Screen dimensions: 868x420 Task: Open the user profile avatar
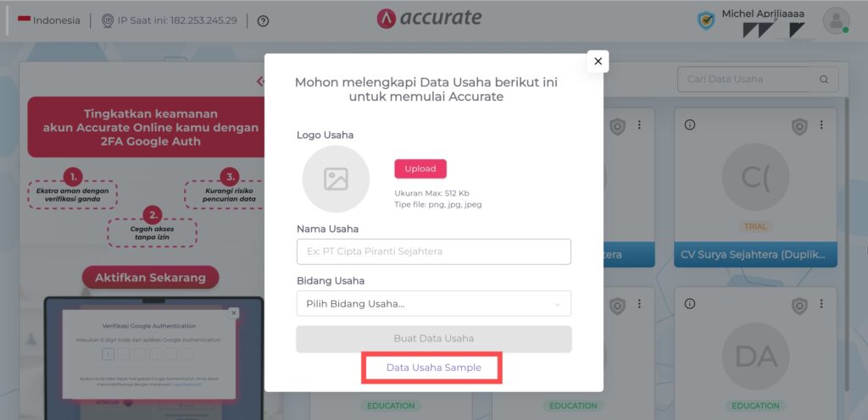[x=836, y=21]
